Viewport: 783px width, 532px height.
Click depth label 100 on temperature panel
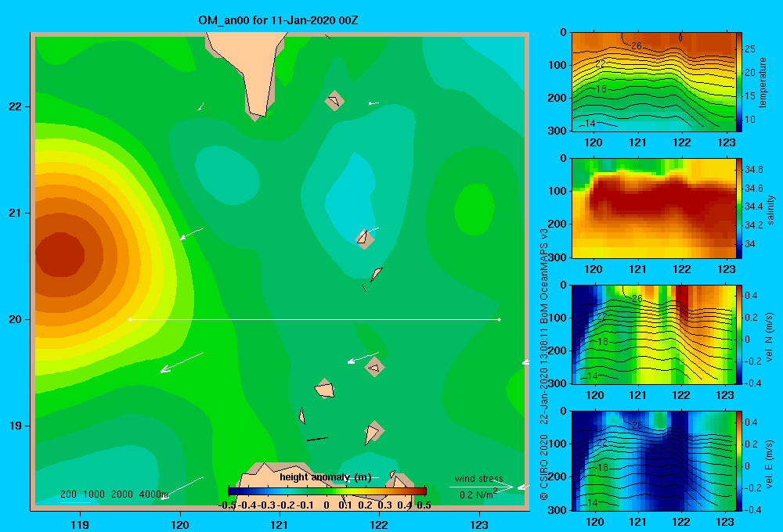point(558,65)
